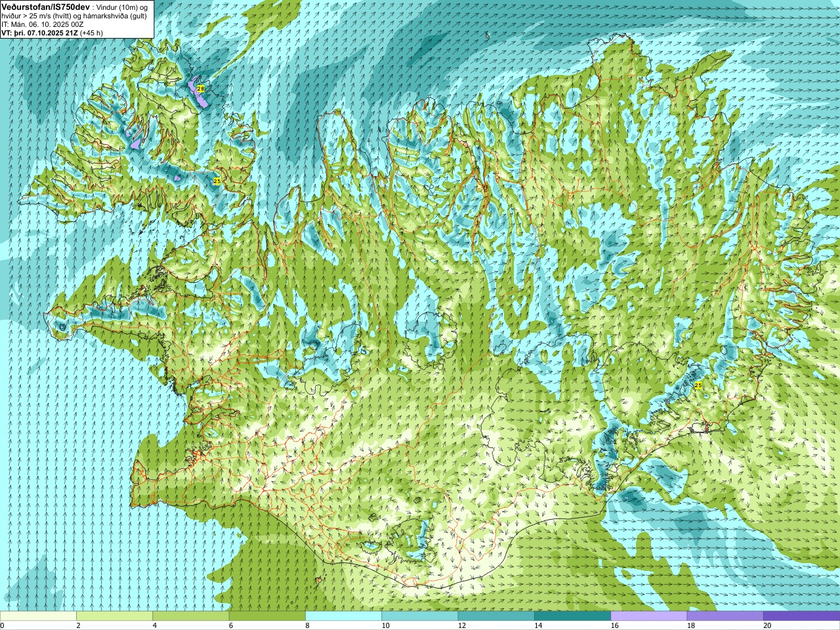Click the VT: þri. 07.10.2025 21Z line
Screen dimensions: 840x630
point(52,32)
